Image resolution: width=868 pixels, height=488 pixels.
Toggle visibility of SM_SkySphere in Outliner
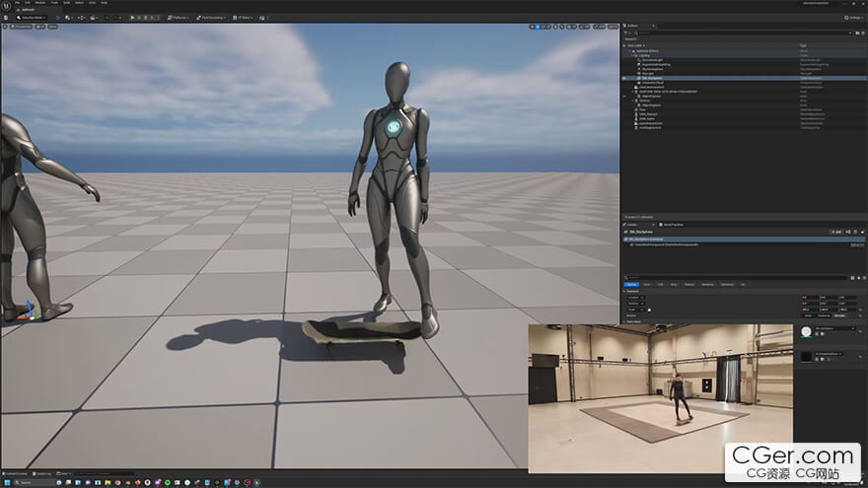point(623,78)
